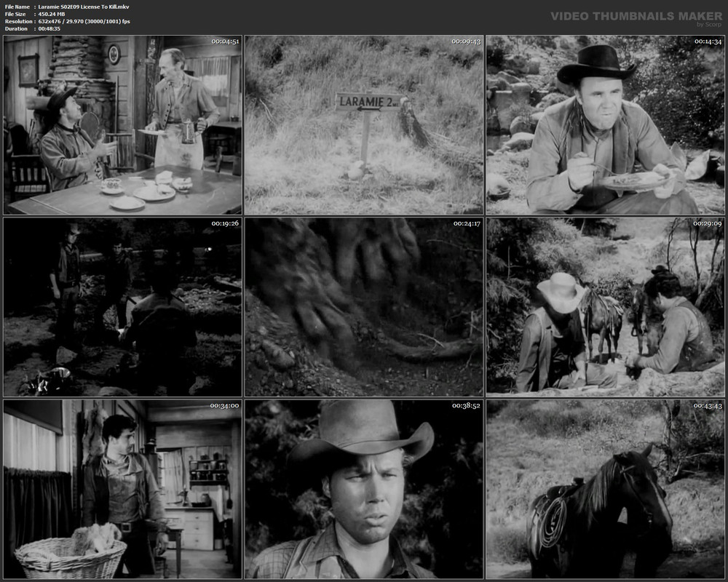The image size is (728, 582).
Task: Open the thumbnail timestamped 00:34:00
Action: coord(122,490)
